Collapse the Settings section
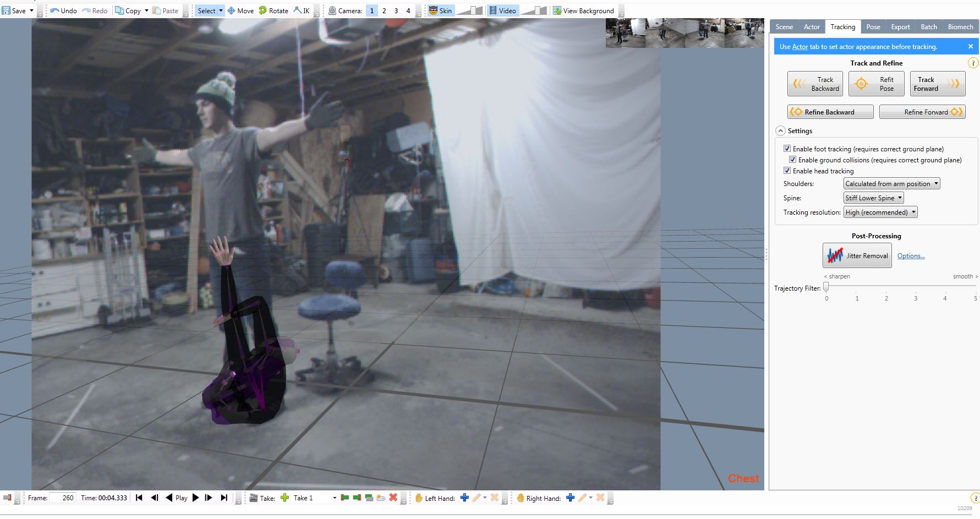The width and height of the screenshot is (980, 519). click(x=780, y=131)
